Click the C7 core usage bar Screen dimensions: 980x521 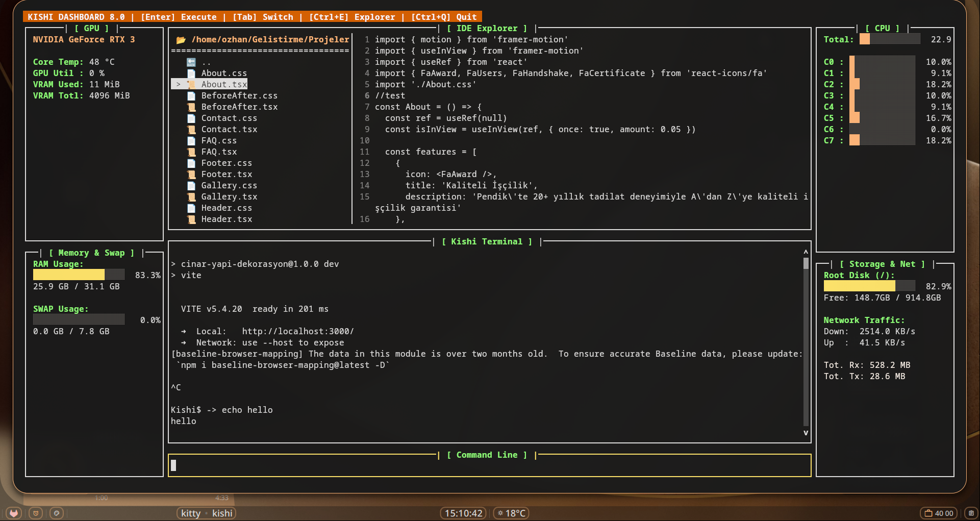882,141
